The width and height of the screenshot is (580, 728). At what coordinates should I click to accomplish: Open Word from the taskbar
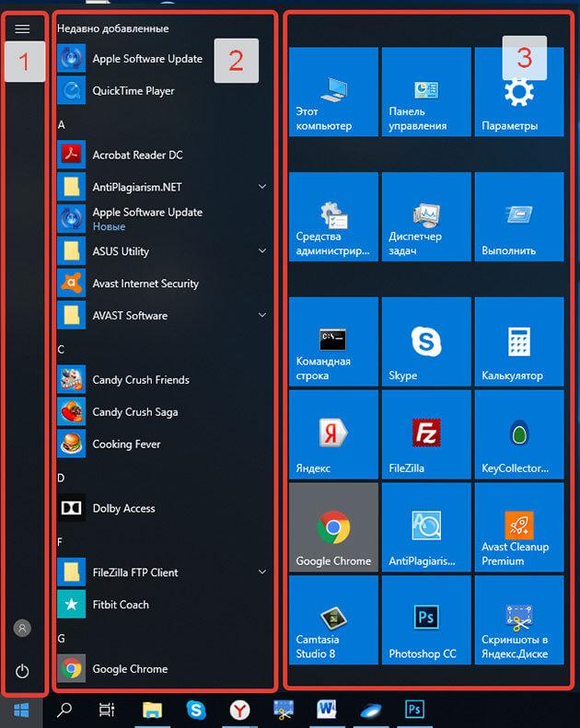(327, 710)
